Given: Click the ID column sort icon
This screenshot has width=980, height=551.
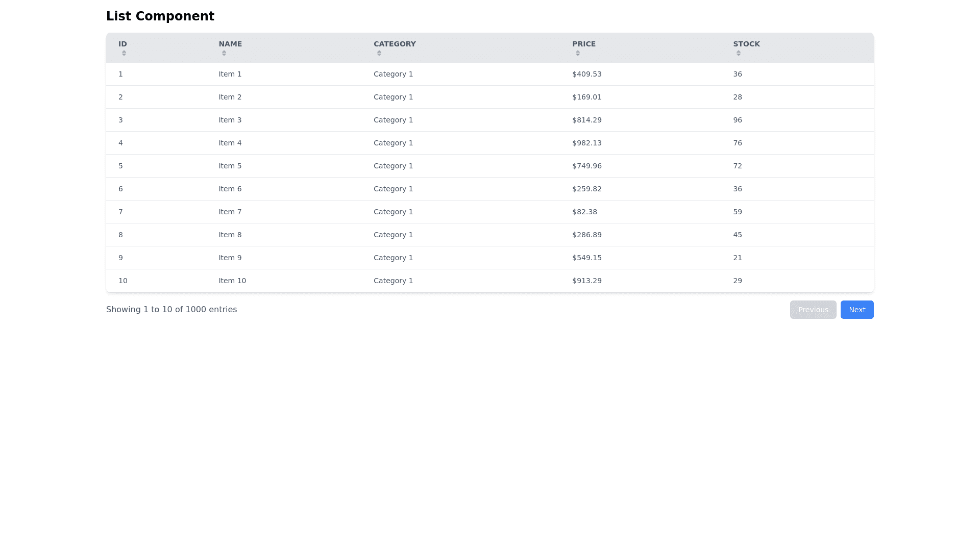Looking at the screenshot, I should click(124, 53).
